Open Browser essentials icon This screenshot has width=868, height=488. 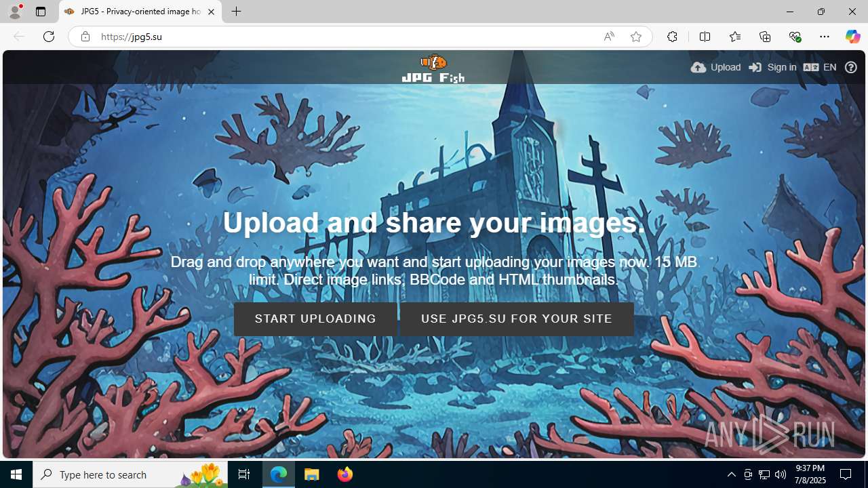tap(795, 37)
